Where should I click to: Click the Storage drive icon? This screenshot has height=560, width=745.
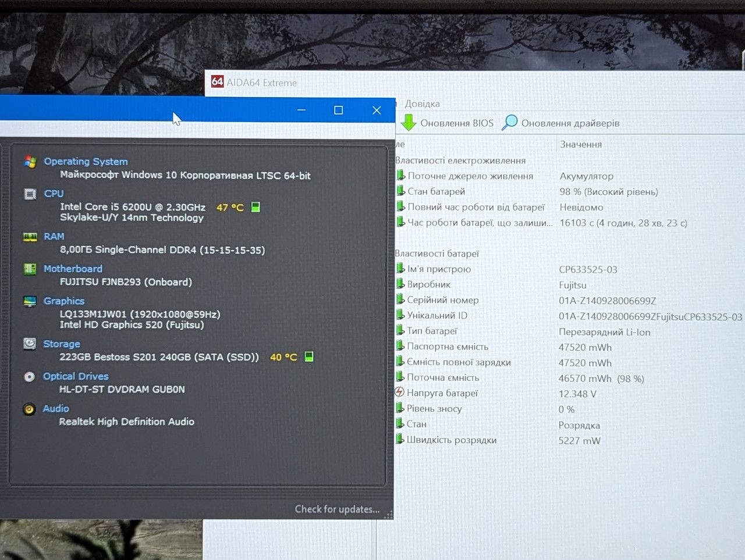click(29, 344)
